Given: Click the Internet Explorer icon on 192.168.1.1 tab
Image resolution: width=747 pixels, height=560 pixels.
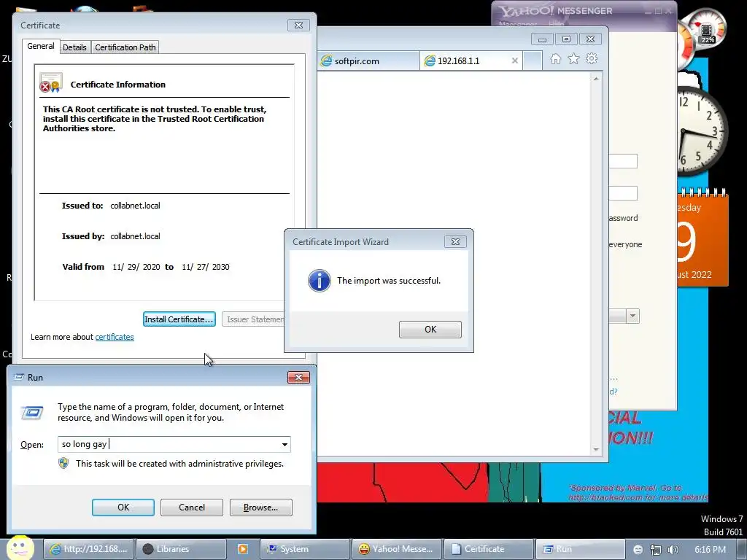Looking at the screenshot, I should pos(430,61).
